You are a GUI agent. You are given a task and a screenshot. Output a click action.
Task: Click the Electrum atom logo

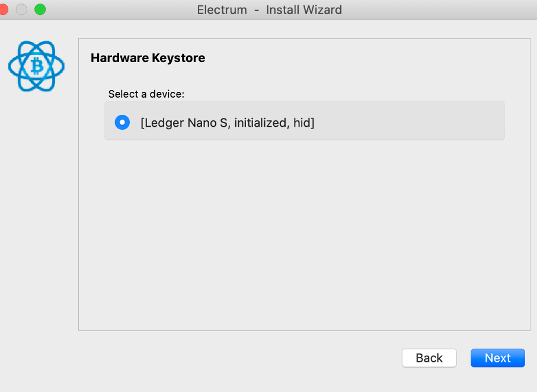(x=36, y=66)
